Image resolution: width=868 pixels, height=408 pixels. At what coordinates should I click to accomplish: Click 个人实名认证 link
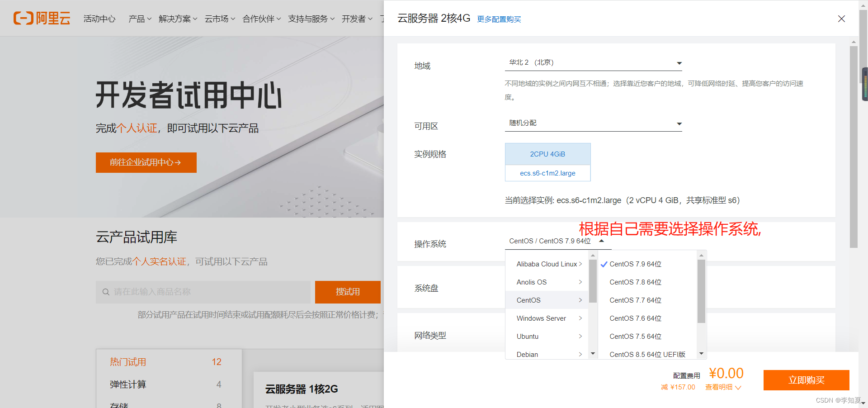click(x=159, y=261)
